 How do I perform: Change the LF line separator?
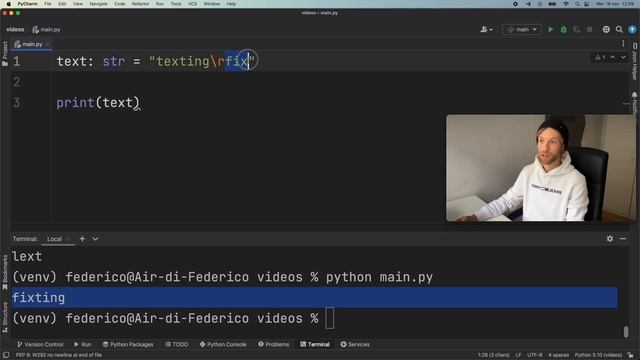[x=518, y=355]
